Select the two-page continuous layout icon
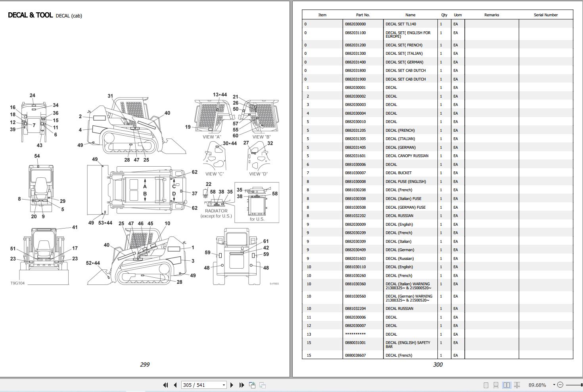Viewport: 583px width, 392px height. tap(518, 385)
